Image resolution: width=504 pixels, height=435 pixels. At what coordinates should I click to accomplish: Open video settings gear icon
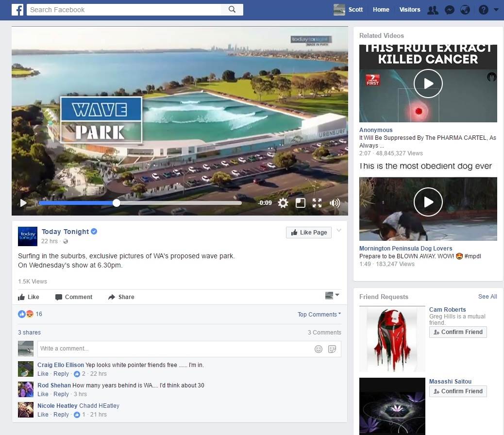tap(283, 203)
